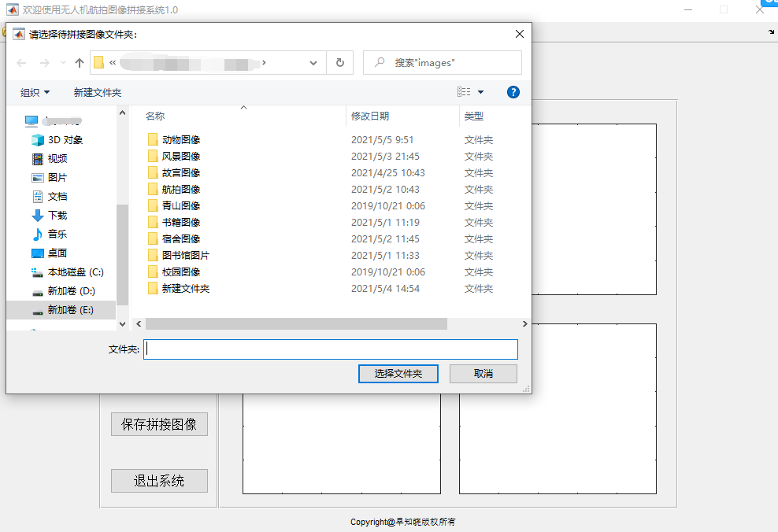Open the help icon in the dialog
This screenshot has width=778, height=532.
tap(513, 91)
